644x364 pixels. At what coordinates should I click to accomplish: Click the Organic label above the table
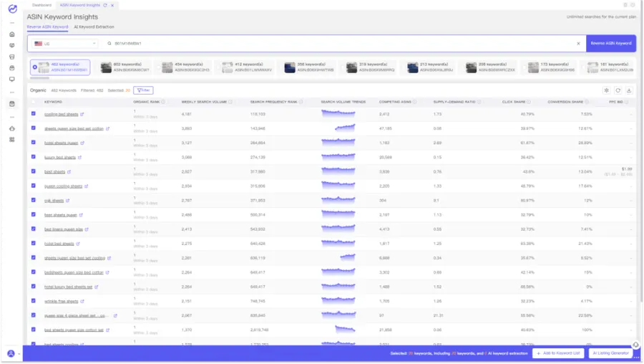tap(38, 90)
